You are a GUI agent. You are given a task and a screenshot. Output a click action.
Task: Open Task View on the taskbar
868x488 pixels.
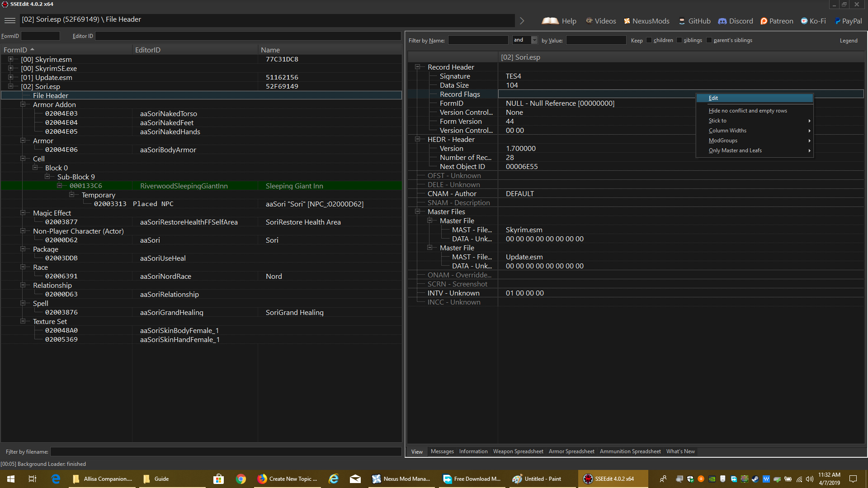coord(33,479)
